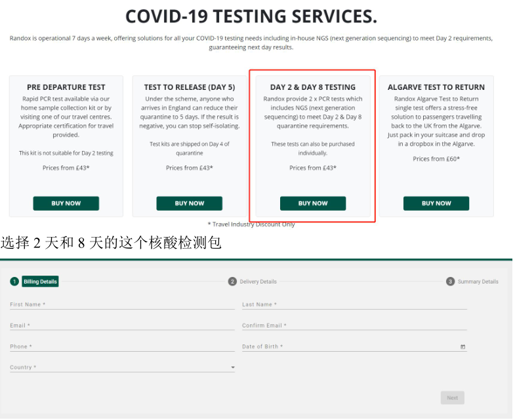515x420 pixels.
Task: Click into the Email field
Action: [x=122, y=325]
